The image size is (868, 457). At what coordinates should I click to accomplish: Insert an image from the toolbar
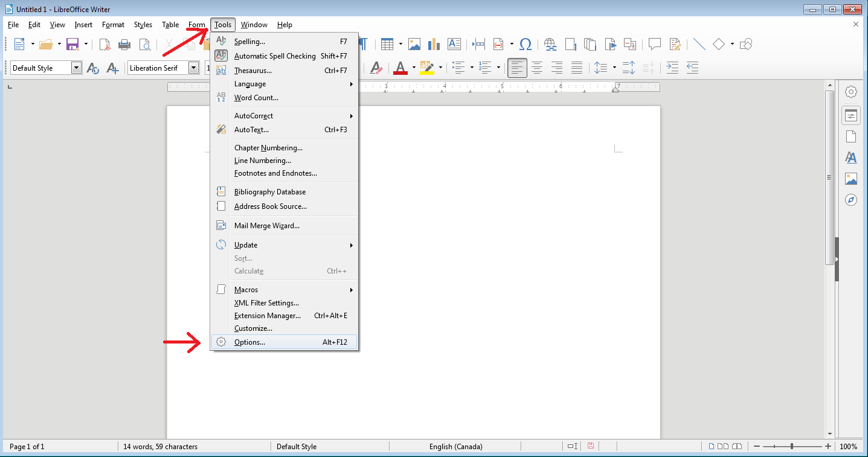pos(414,44)
